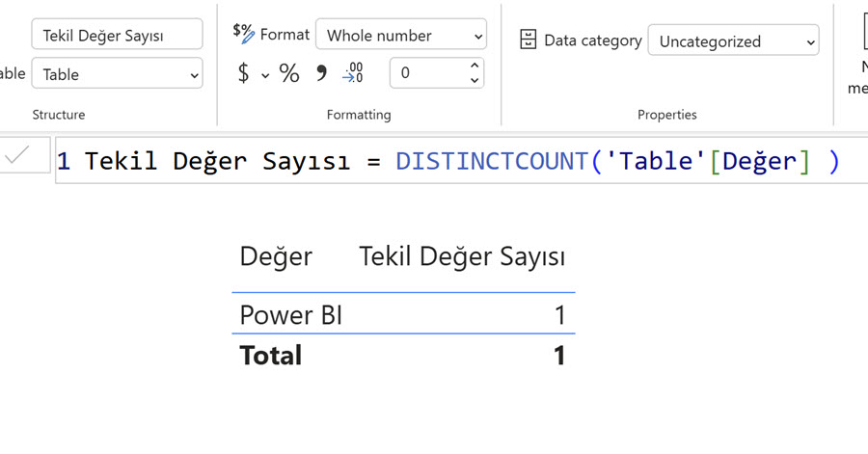Click the Total row in the table
The height and width of the screenshot is (454, 868).
[x=271, y=356]
